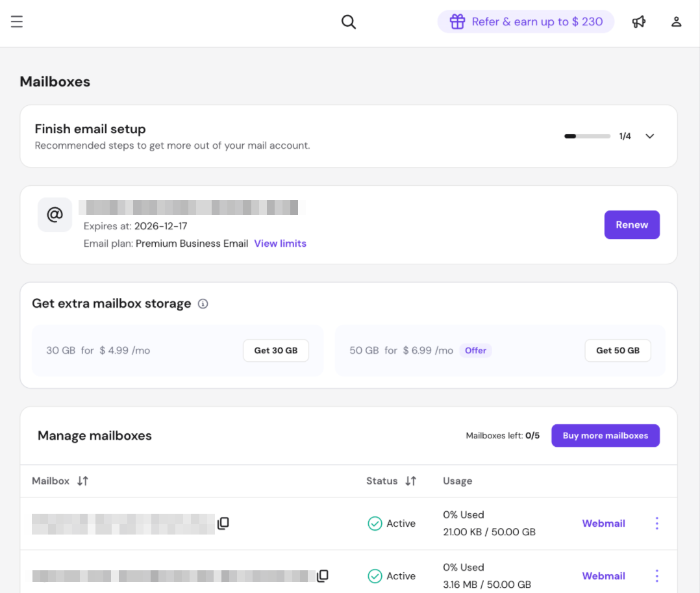Screen dimensions: 700x593
Task: Choose the Get 50 GB offer
Action: click(618, 351)
